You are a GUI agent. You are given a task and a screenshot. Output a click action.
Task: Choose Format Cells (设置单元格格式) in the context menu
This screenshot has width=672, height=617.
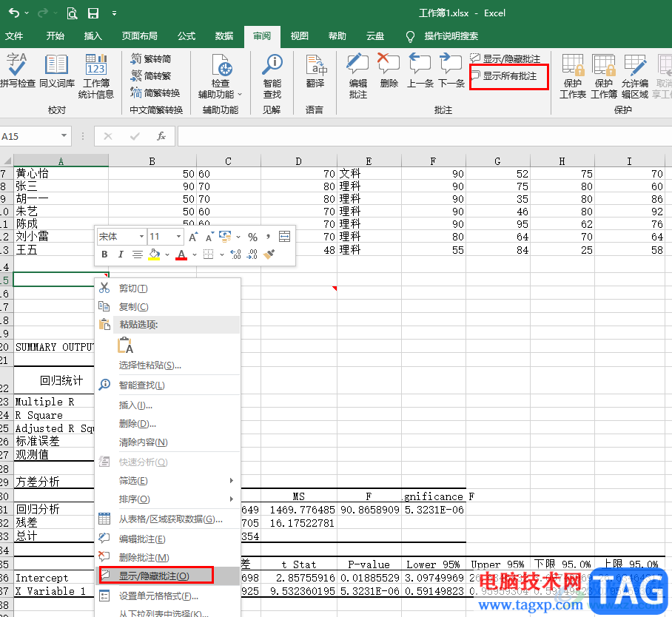167,596
